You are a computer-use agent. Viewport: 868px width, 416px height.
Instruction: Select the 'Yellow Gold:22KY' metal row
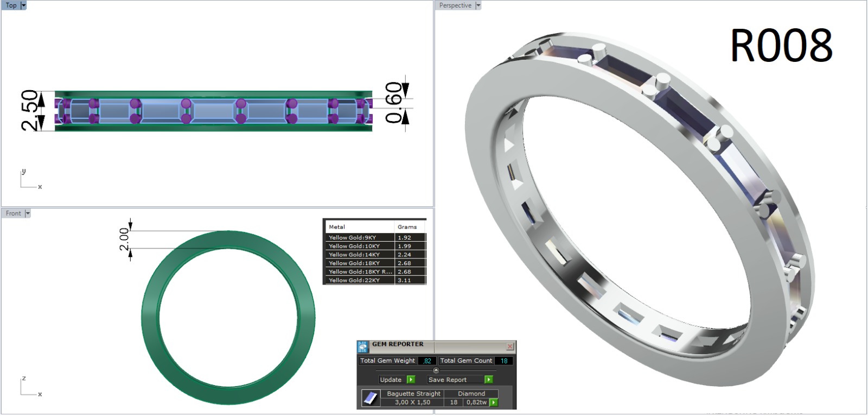coord(375,280)
